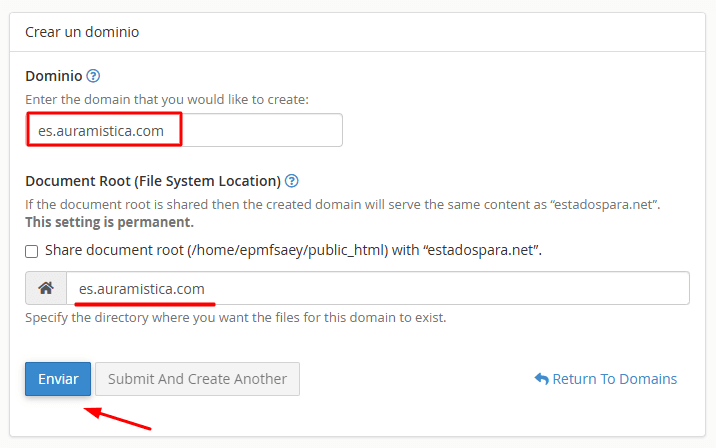Click the red arrow pointing at Enviar
The image size is (716, 448).
[x=118, y=418]
